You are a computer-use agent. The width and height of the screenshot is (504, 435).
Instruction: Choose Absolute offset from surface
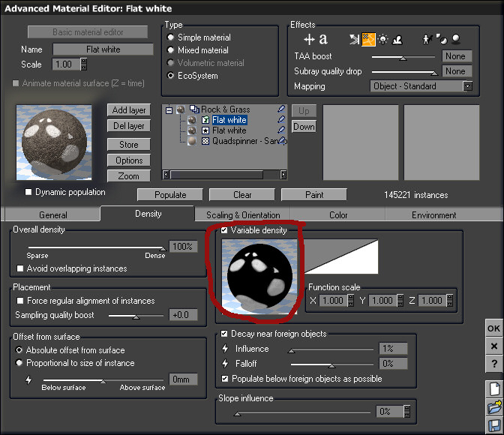(x=19, y=349)
